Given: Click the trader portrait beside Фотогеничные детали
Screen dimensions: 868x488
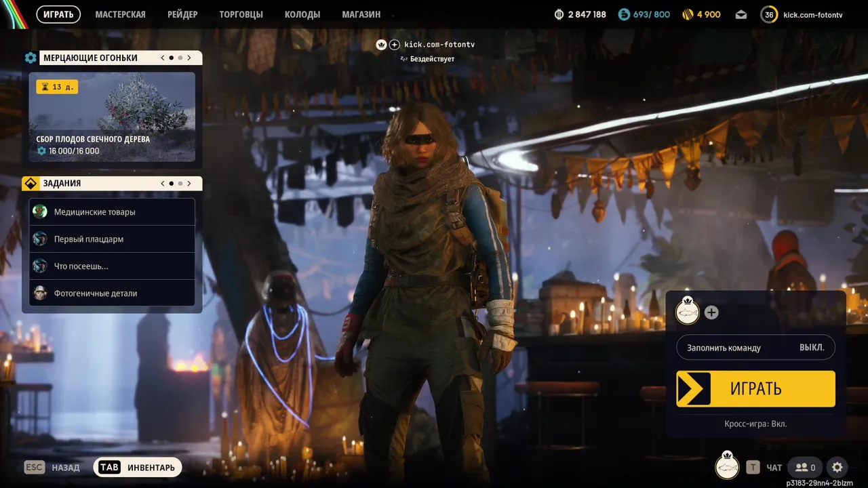Looking at the screenshot, I should click(x=40, y=293).
